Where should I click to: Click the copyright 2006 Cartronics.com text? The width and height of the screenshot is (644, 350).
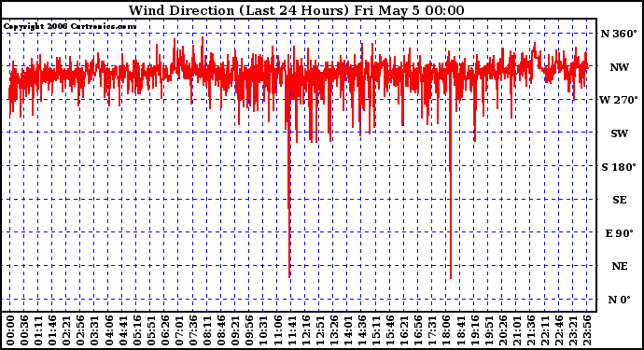tap(70, 27)
